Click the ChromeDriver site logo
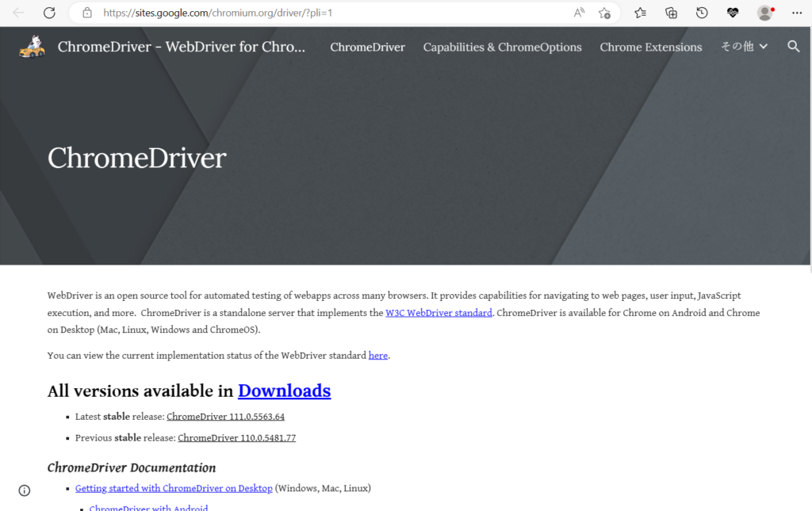 32,47
